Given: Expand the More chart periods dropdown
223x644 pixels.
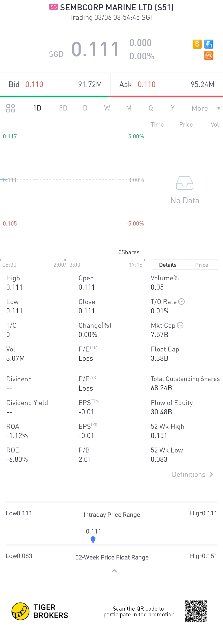Looking at the screenshot, I should click(205, 108).
